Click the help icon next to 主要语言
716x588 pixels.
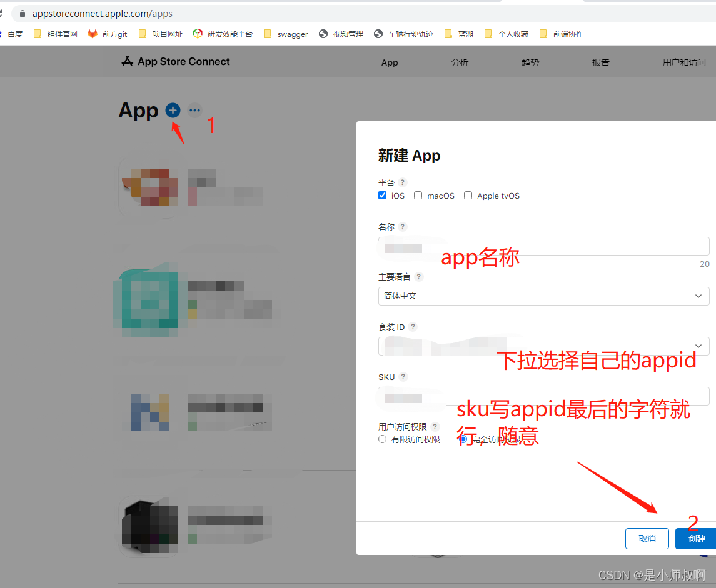[419, 276]
